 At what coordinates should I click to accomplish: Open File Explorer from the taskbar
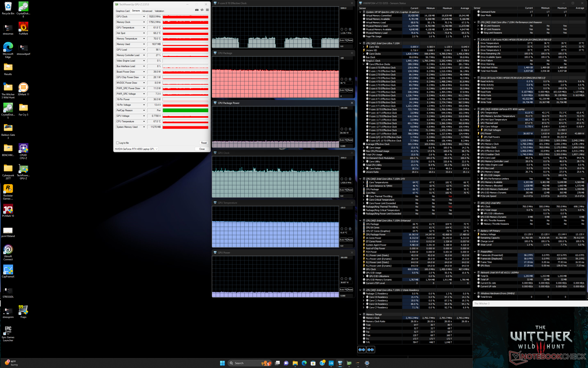click(x=295, y=363)
